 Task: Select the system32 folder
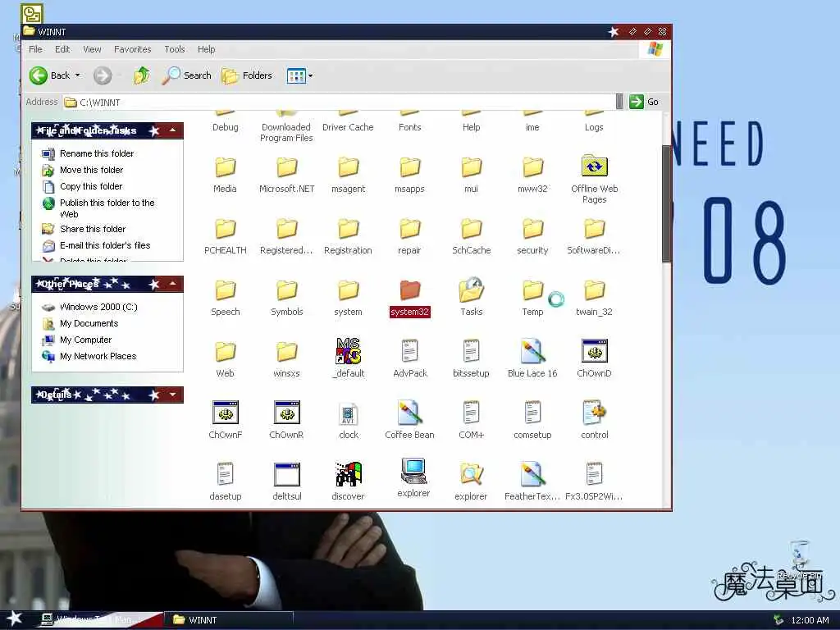(x=410, y=299)
